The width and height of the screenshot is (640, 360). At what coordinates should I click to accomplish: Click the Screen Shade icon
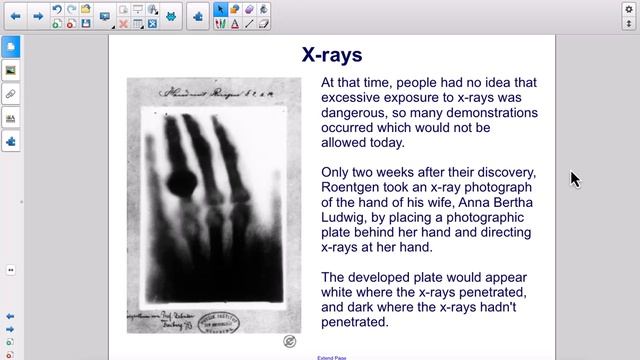click(x=138, y=9)
